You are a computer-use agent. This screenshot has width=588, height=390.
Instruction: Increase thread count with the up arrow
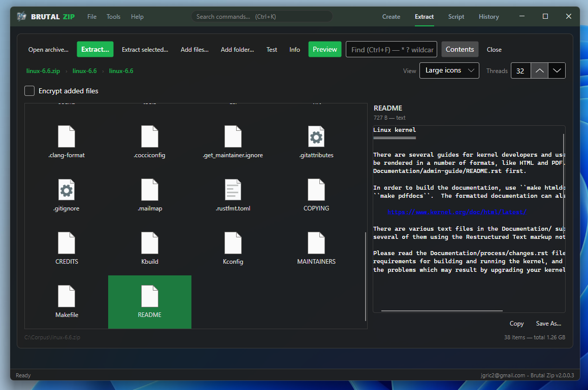[x=539, y=70]
